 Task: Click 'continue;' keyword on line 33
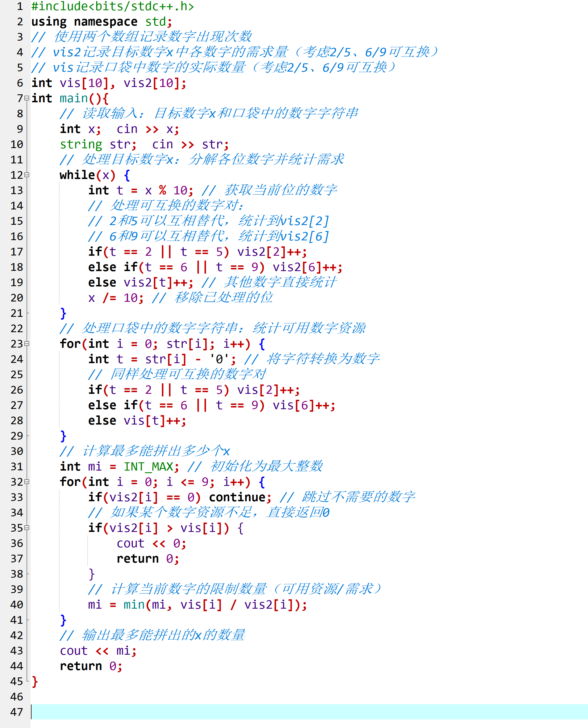(x=240, y=497)
